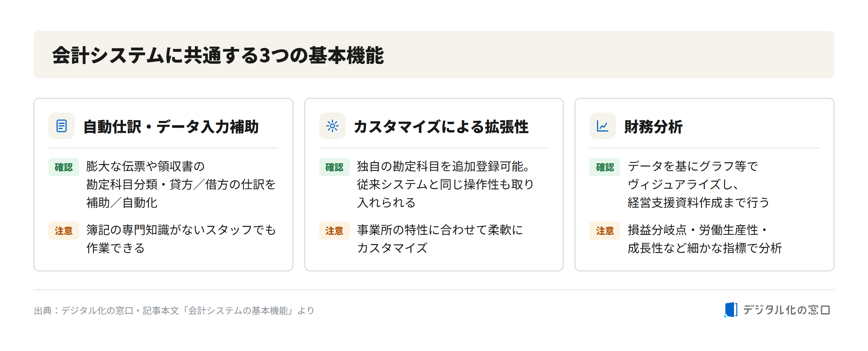This screenshot has width=868, height=351.
Task: Click the text 簿記の専門知識がないスタッフでも
Action: click(x=181, y=230)
